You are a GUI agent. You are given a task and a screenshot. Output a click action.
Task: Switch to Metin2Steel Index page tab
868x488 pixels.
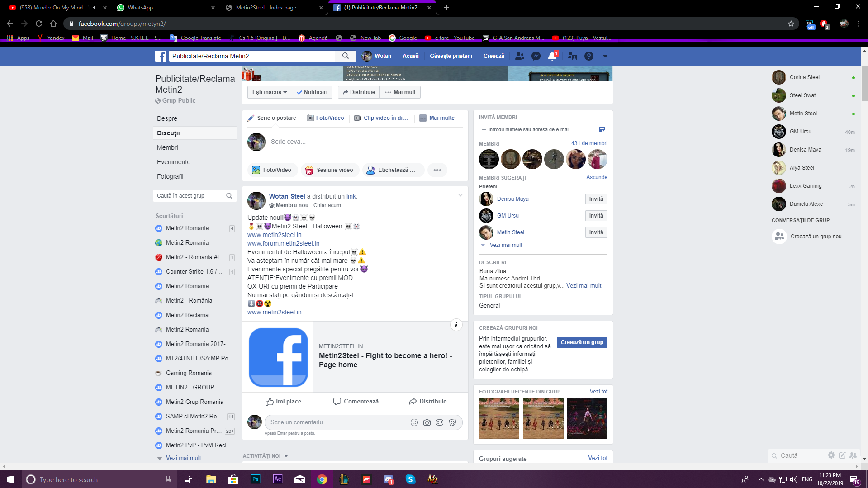point(274,8)
